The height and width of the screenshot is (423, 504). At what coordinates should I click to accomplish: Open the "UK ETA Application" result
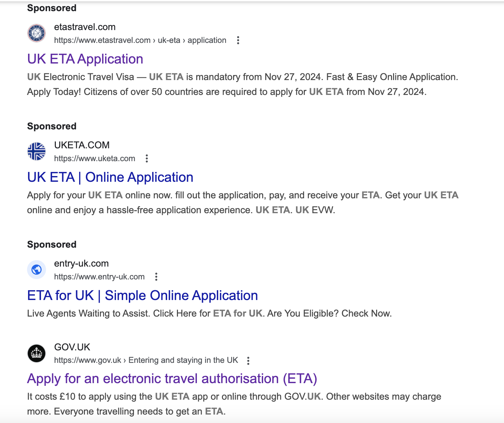click(85, 59)
